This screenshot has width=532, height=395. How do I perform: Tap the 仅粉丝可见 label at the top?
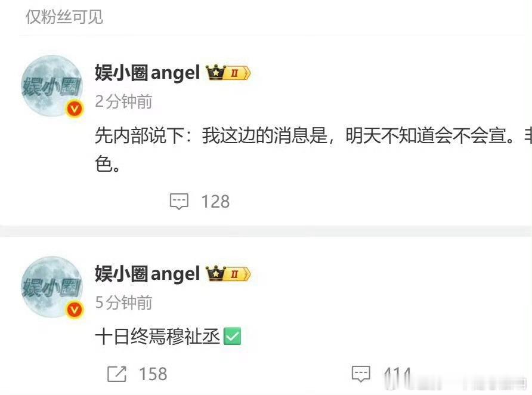pos(64,17)
